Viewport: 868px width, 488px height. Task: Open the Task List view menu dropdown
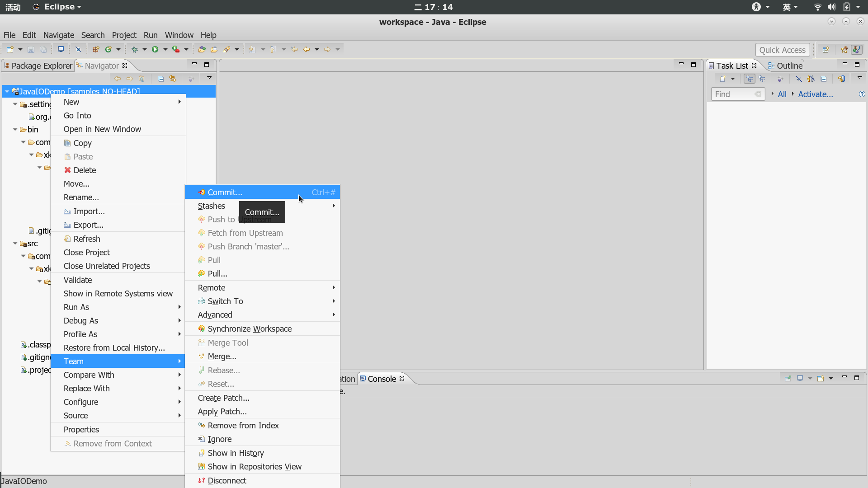tap(860, 78)
